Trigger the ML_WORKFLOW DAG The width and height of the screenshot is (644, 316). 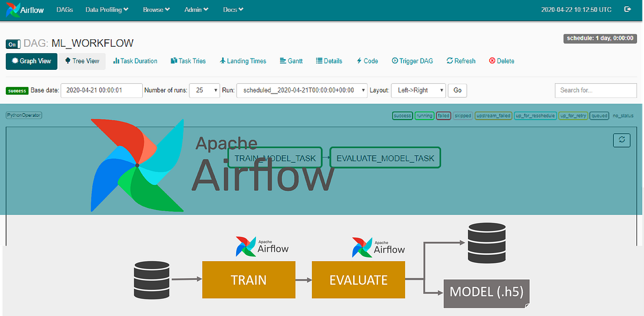(412, 61)
